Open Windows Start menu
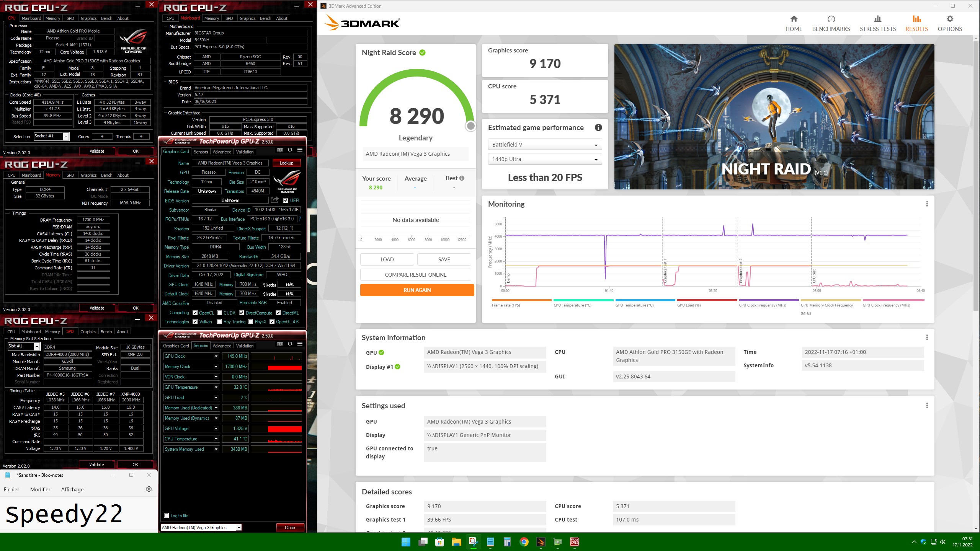Screen dimensions: 980x551 tap(406, 542)
